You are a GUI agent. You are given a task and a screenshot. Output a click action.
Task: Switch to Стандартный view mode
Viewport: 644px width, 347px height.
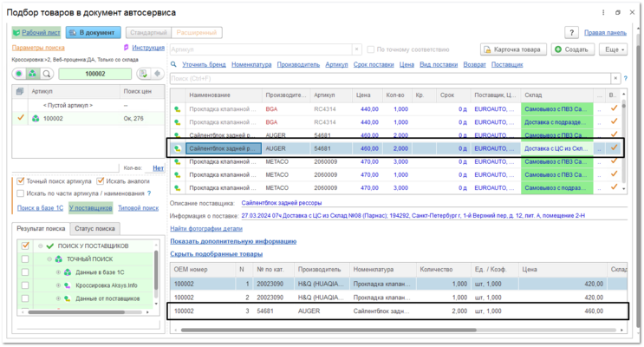148,32
